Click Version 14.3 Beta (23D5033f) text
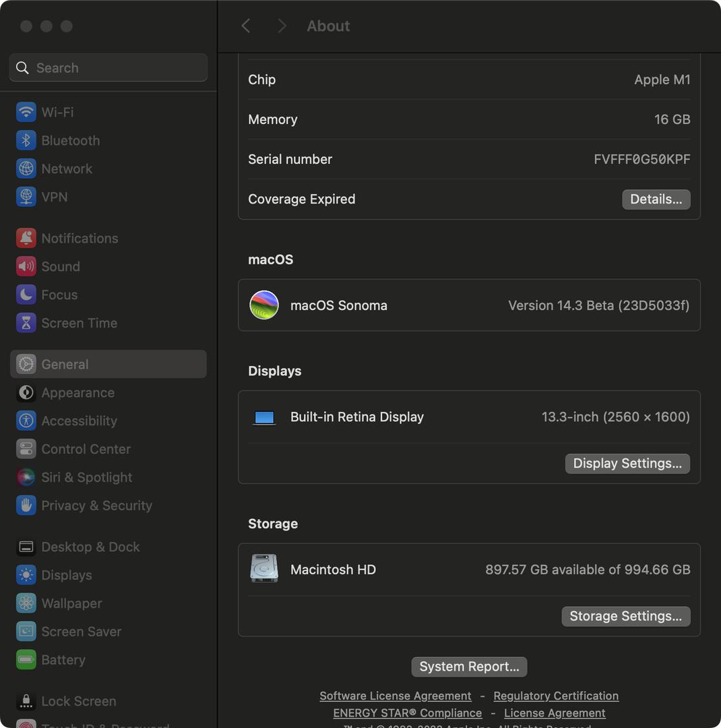Screen dimensions: 721x728 pyautogui.click(x=599, y=305)
